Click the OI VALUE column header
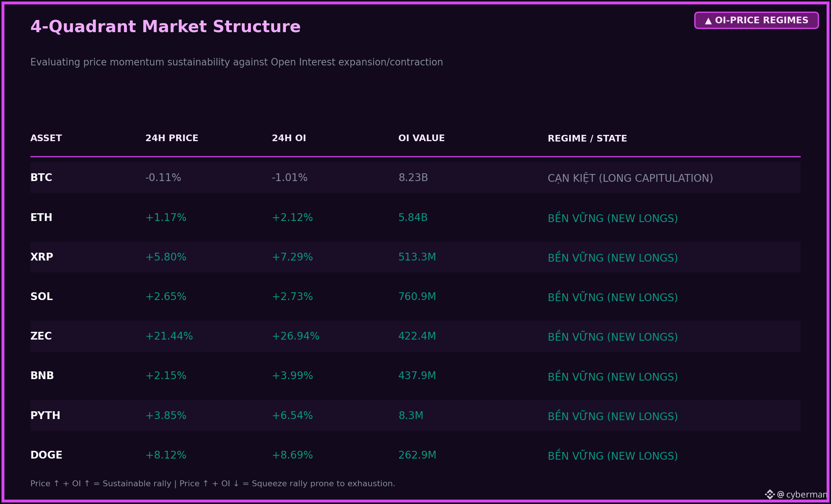This screenshot has height=504, width=831. coord(421,138)
